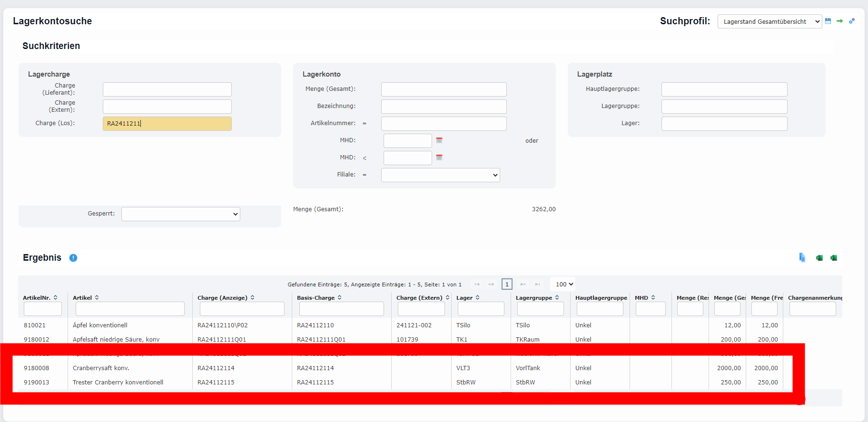868x422 pixels.
Task: Open the Cranberrysaft konv. result row
Action: [101, 368]
